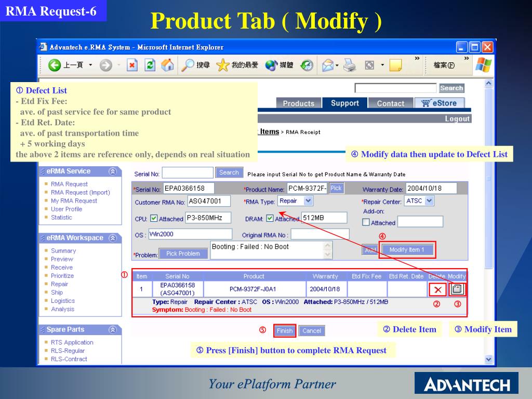Click the Customer RMA No field
This screenshot has width=532, height=399.
(x=209, y=201)
